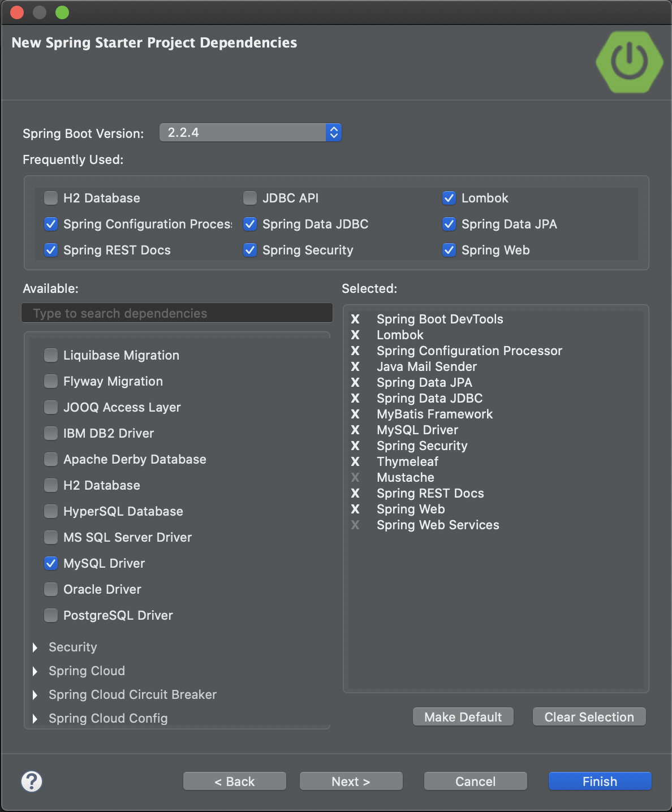672x812 pixels.
Task: Remove Lombok from the Selected list via its X
Action: (355, 335)
